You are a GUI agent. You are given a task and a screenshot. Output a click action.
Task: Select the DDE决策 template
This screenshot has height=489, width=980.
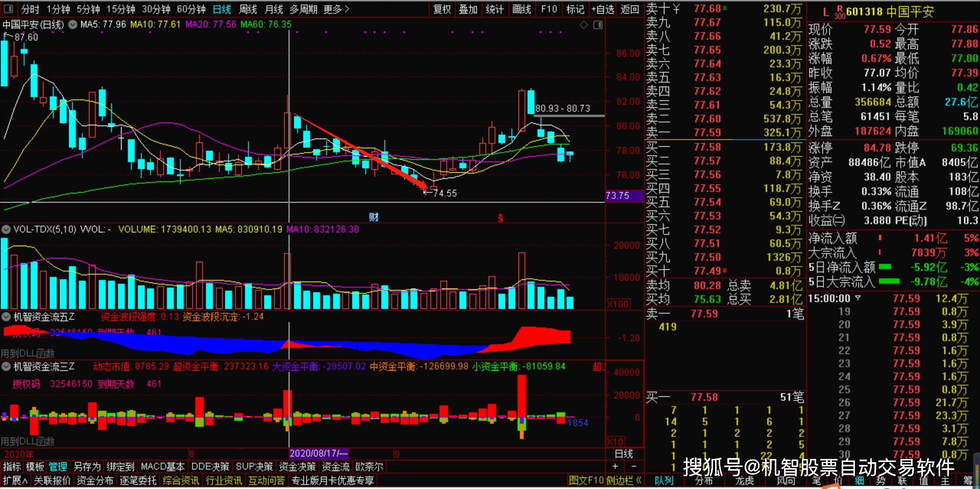(210, 467)
